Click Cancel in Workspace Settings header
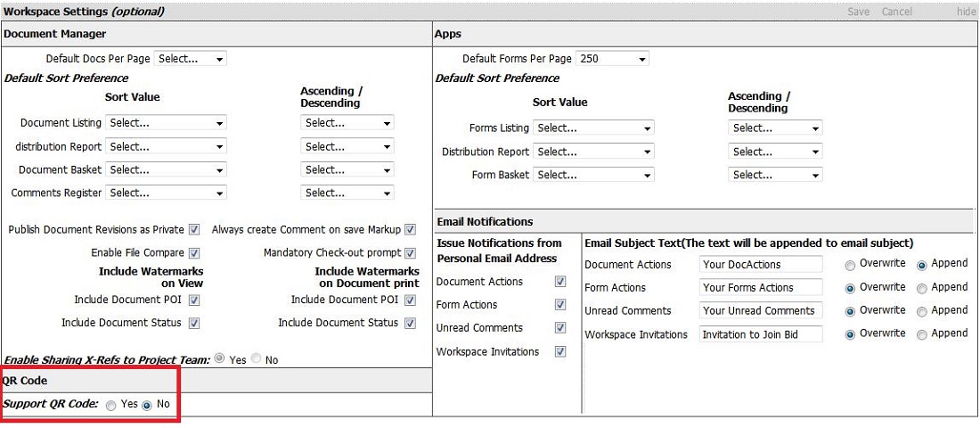This screenshot has height=428, width=980. click(897, 12)
